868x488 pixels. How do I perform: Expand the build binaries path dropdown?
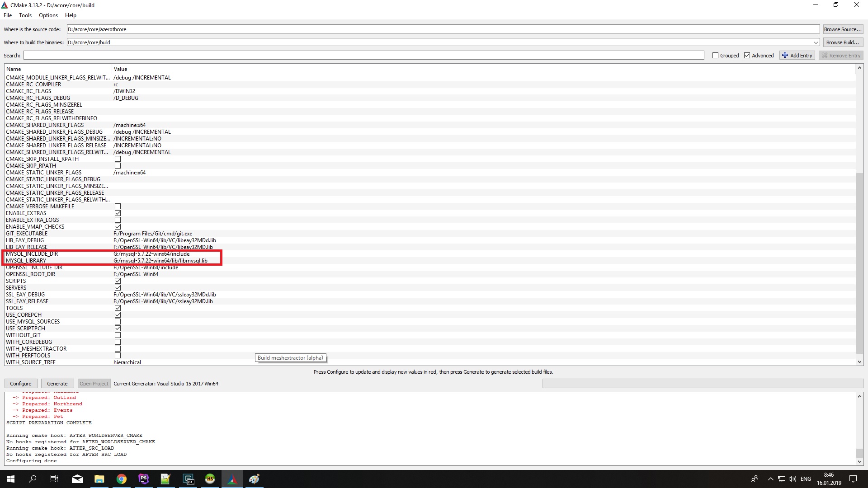coord(816,42)
